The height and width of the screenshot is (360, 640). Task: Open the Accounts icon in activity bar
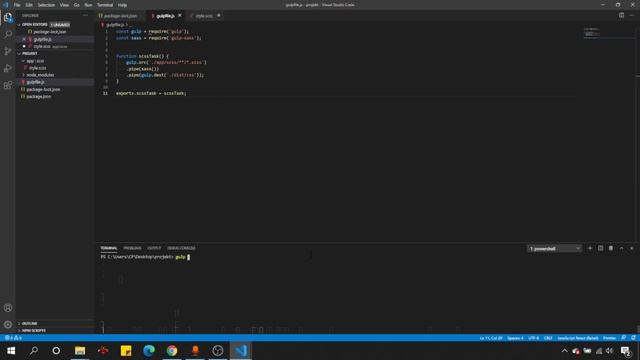[x=8, y=308]
